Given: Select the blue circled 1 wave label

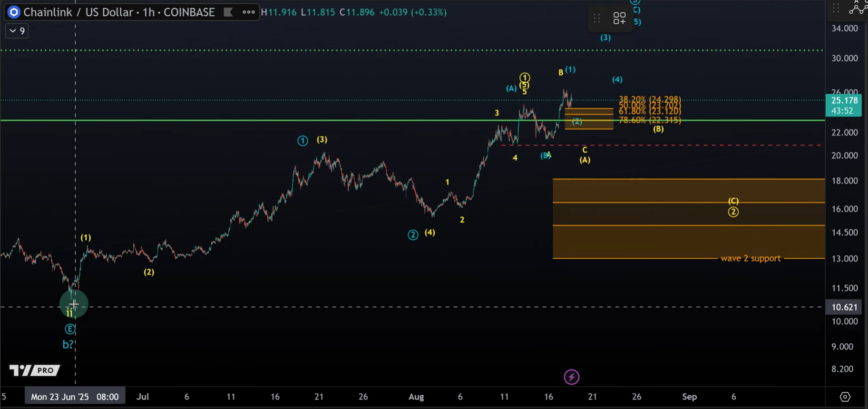Looking at the screenshot, I should 302,141.
